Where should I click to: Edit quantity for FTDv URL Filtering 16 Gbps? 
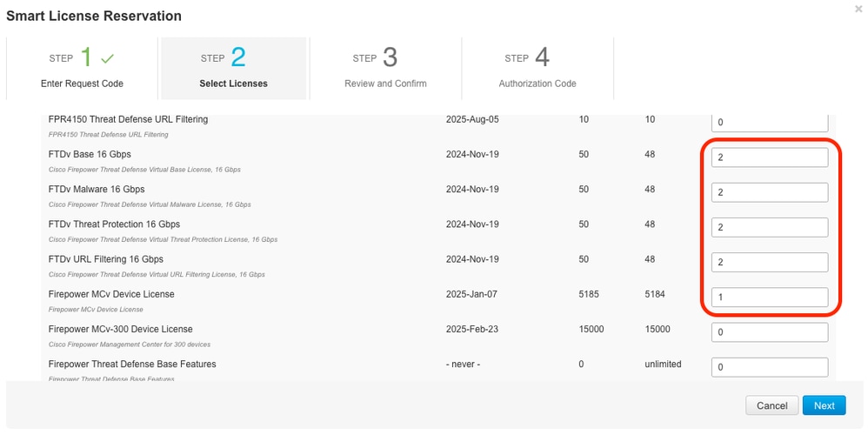click(x=770, y=262)
